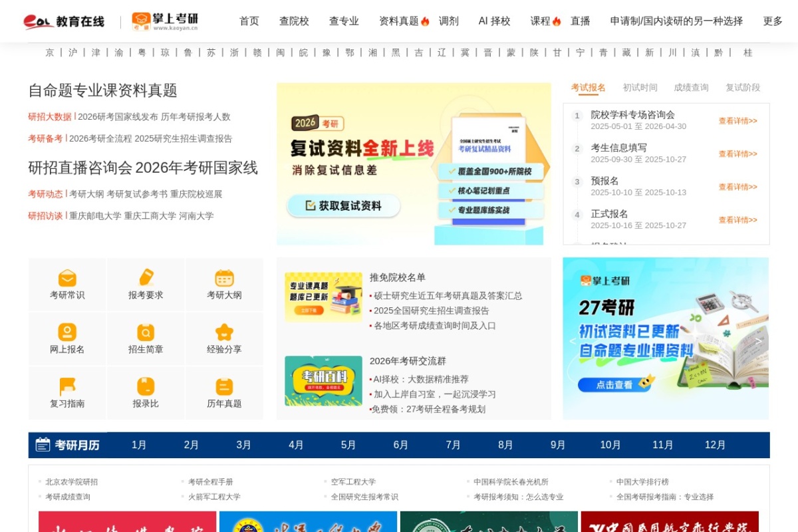798x532 pixels.
Task: Click the 点击查看 button on 27考研 banner
Action: [x=614, y=384]
